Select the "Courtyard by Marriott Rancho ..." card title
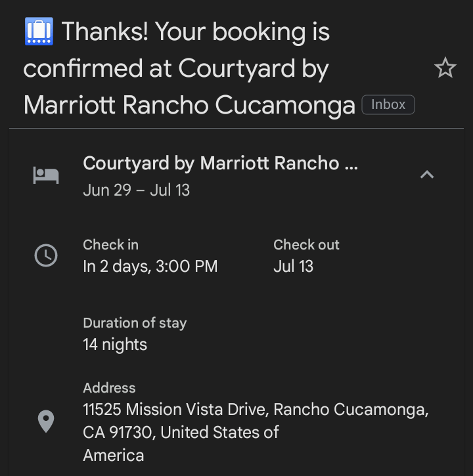The height and width of the screenshot is (476, 473). pyautogui.click(x=220, y=163)
